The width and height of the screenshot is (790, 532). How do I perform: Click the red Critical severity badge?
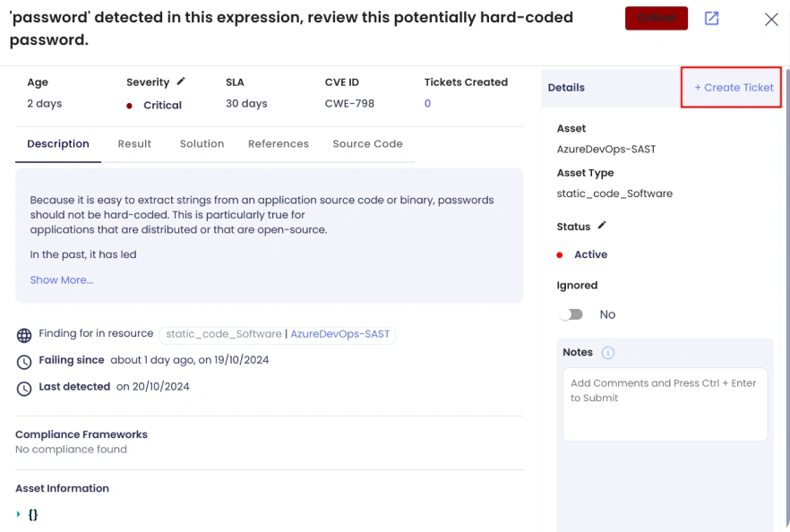tap(657, 19)
